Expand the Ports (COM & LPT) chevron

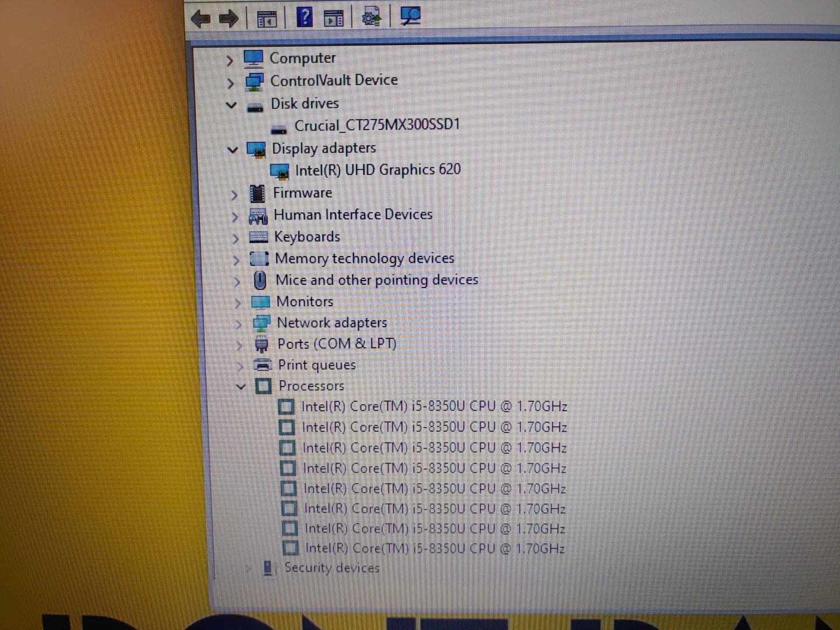pyautogui.click(x=240, y=345)
